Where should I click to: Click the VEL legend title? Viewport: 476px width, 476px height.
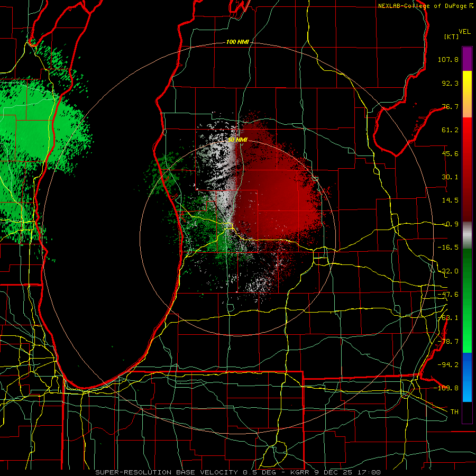click(464, 31)
